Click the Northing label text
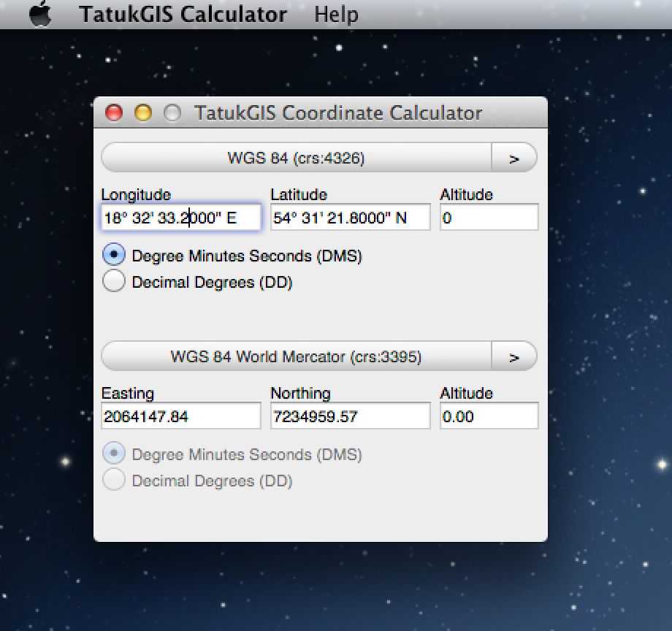The height and width of the screenshot is (631, 672). [x=300, y=393]
